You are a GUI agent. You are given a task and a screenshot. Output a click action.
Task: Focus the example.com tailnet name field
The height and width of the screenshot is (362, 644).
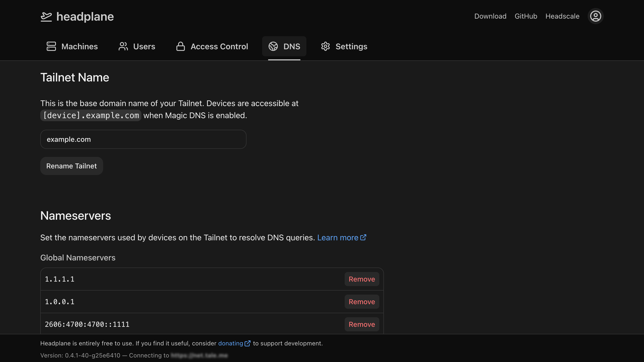(143, 139)
